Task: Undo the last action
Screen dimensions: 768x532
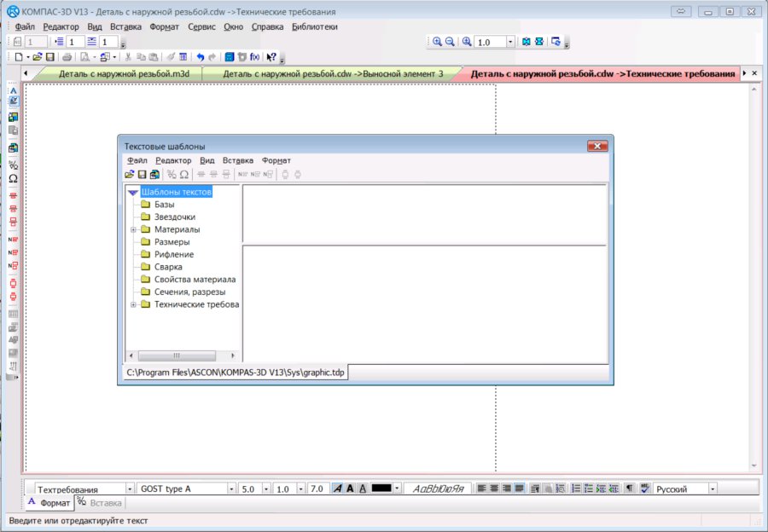Action: click(201, 57)
